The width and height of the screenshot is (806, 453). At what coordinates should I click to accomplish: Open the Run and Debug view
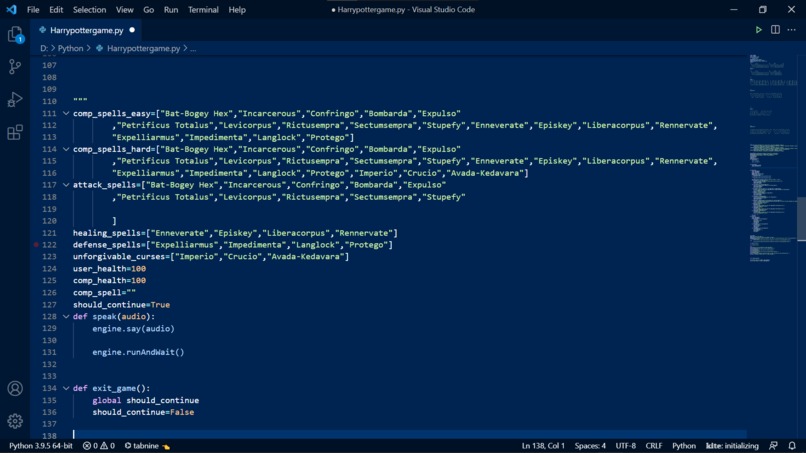click(15, 99)
